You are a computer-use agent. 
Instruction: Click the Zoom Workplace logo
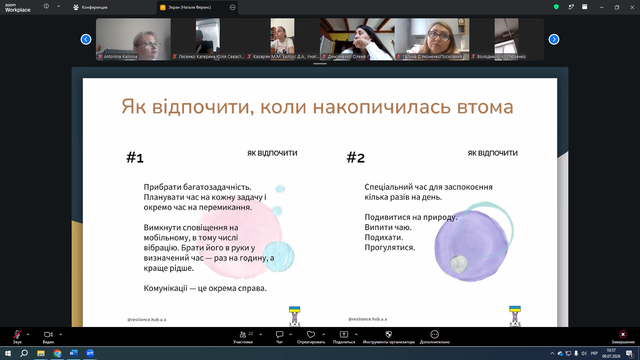18,8
